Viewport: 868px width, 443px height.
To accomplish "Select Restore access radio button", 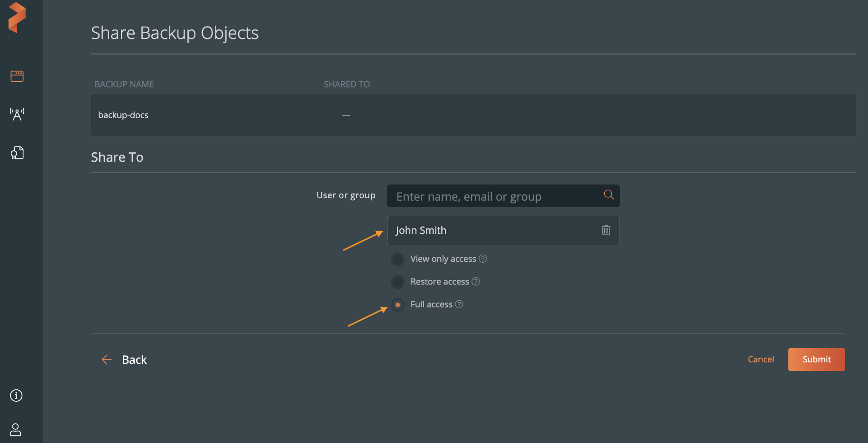I will coord(397,282).
